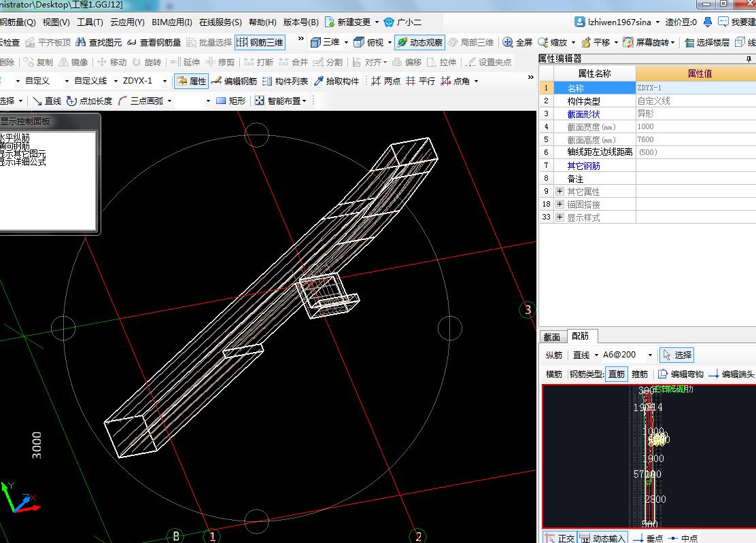
Task: Click 编辑端头 button
Action: coord(732,374)
